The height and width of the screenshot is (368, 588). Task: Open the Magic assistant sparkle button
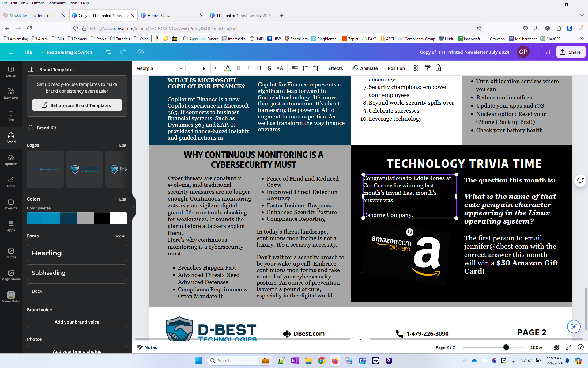click(574, 326)
